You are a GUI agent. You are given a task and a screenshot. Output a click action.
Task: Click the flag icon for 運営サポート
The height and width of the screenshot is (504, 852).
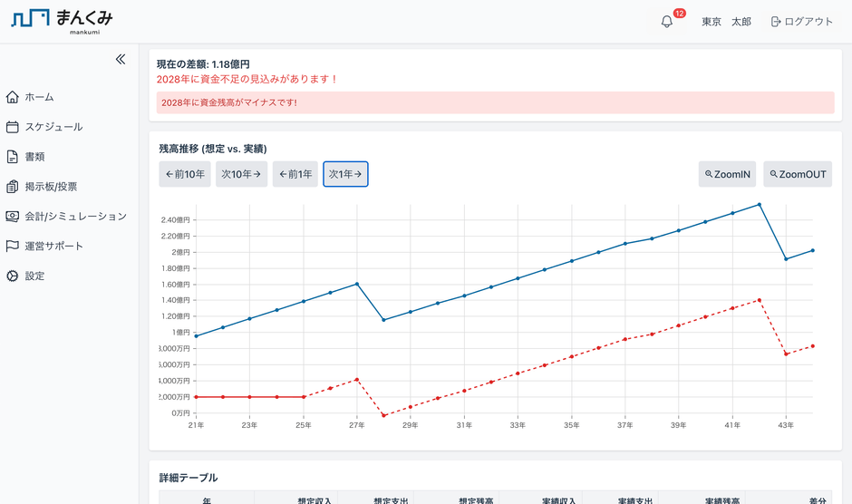[x=13, y=246]
